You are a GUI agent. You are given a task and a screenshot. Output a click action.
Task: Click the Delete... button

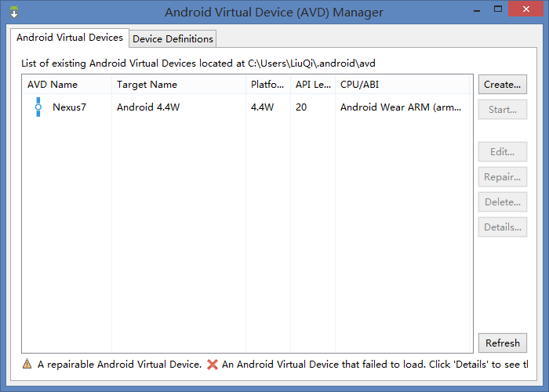503,202
